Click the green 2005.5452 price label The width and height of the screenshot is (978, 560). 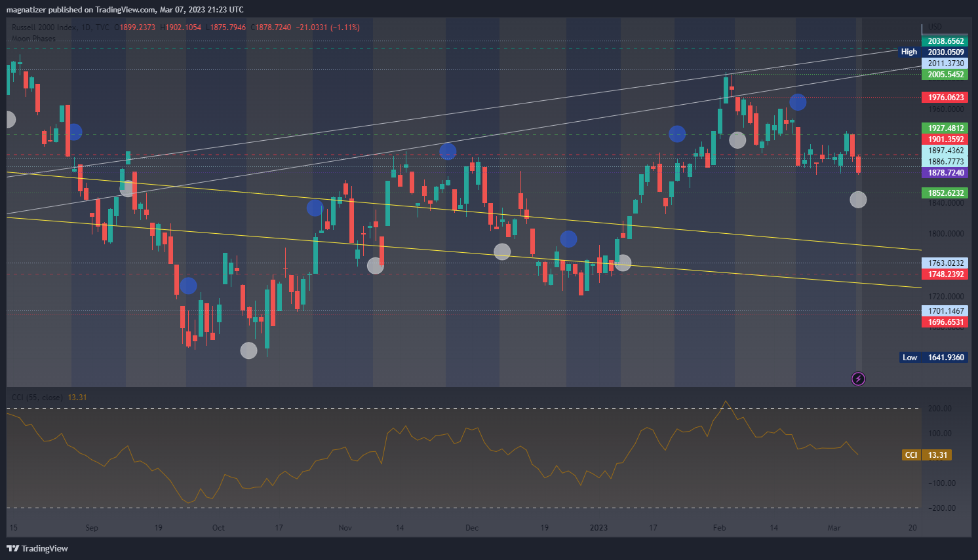pyautogui.click(x=945, y=75)
